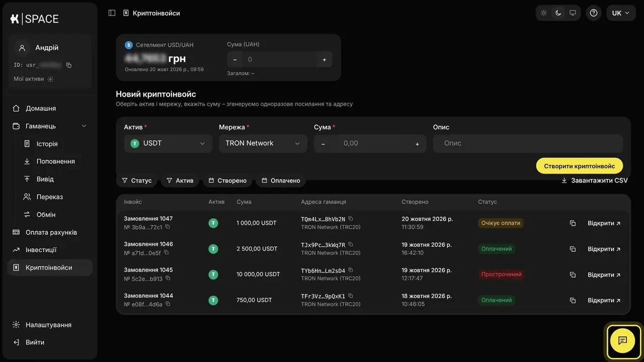Viewport: 644px width, 362px height.
Task: Open invoice Замовлення 1047 via Відкрити
Action: [604, 223]
